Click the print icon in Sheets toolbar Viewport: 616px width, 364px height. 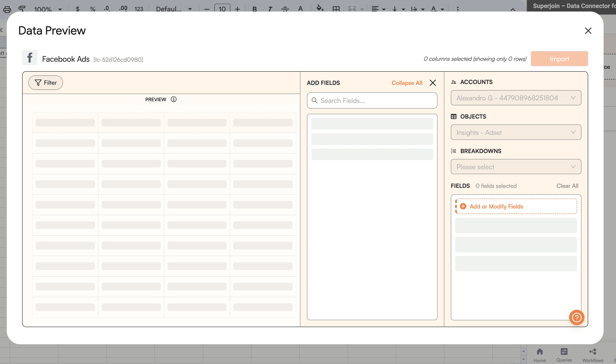[x=7, y=9]
